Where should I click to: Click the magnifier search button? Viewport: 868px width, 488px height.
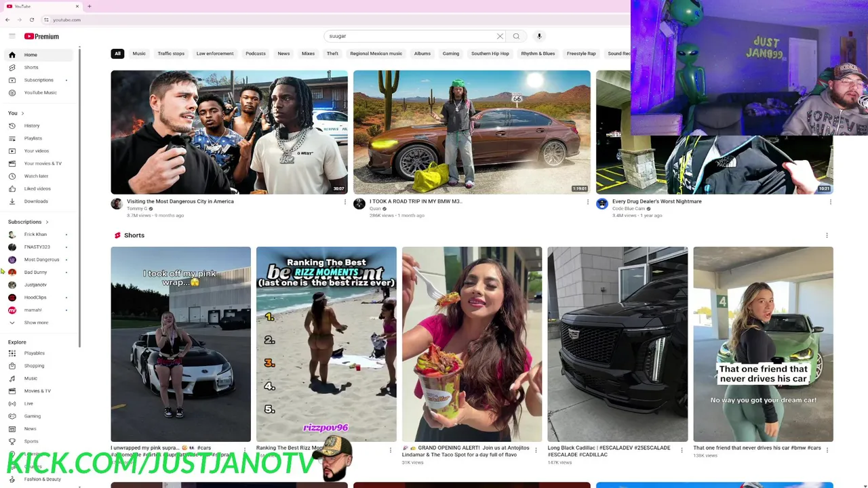[x=516, y=36]
